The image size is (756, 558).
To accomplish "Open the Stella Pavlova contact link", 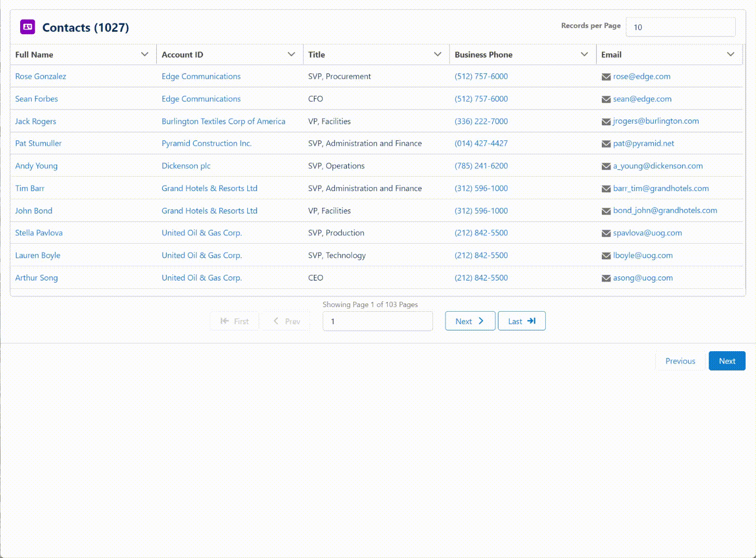I will [39, 233].
